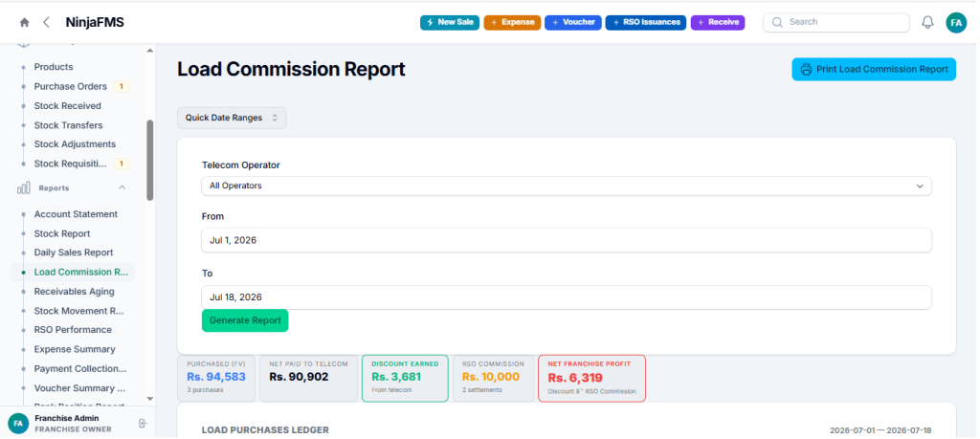980x439 pixels.
Task: Collapse the Reports section chevron
Action: pos(122,187)
